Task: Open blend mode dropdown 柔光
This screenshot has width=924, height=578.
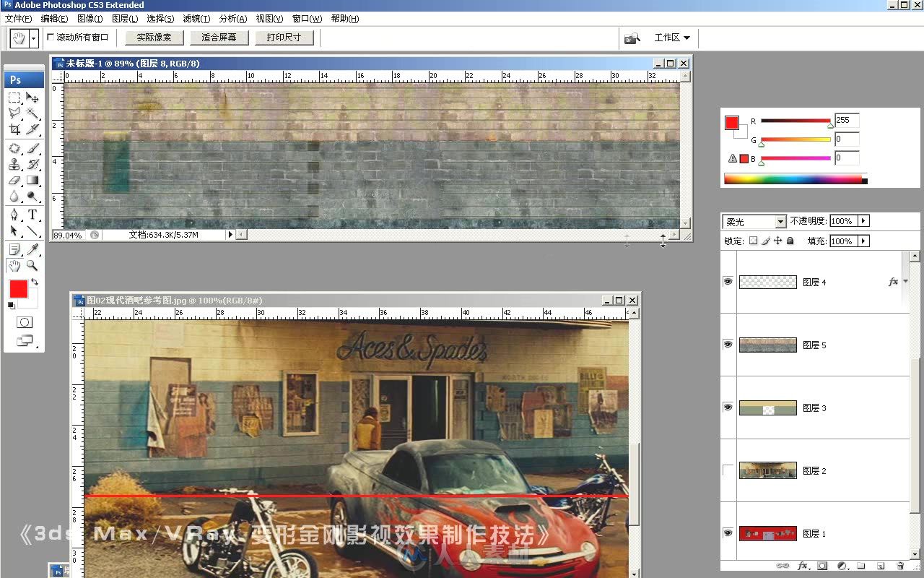Action: coord(755,222)
